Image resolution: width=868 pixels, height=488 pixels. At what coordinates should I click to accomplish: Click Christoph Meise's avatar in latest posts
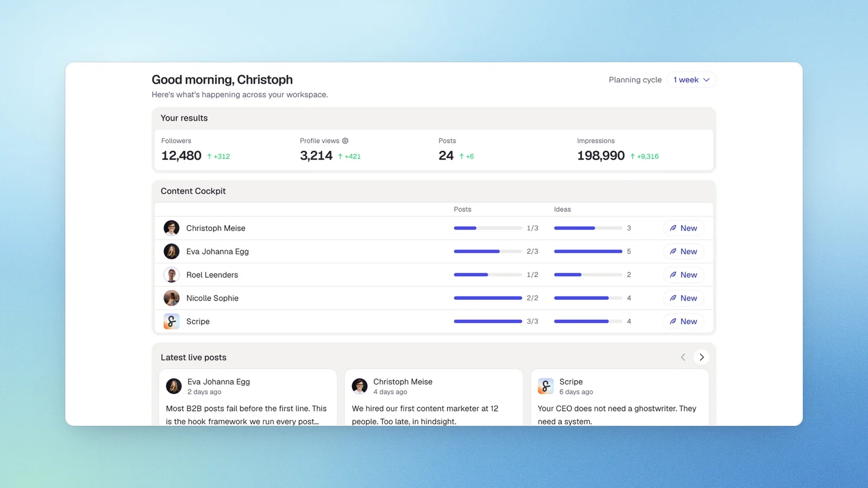(360, 386)
